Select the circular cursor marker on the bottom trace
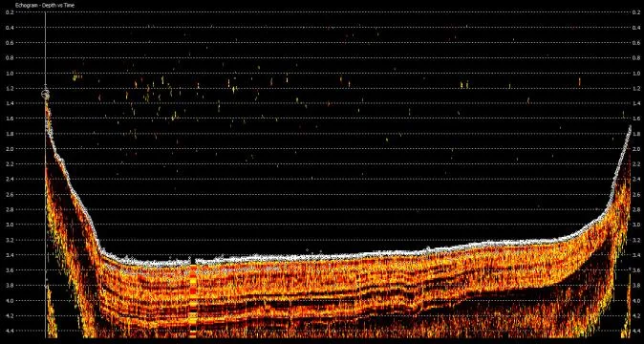Image resolution: width=644 pixels, height=344 pixels. click(x=45, y=95)
